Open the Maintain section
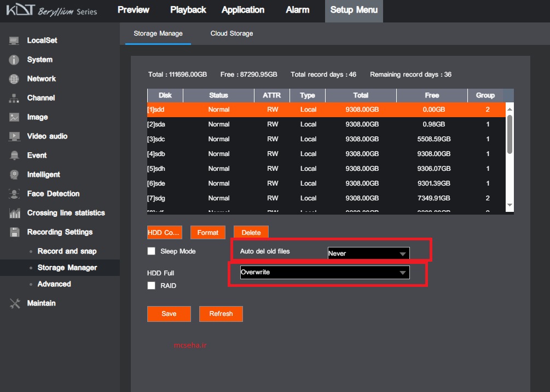550x392 pixels. click(x=42, y=303)
